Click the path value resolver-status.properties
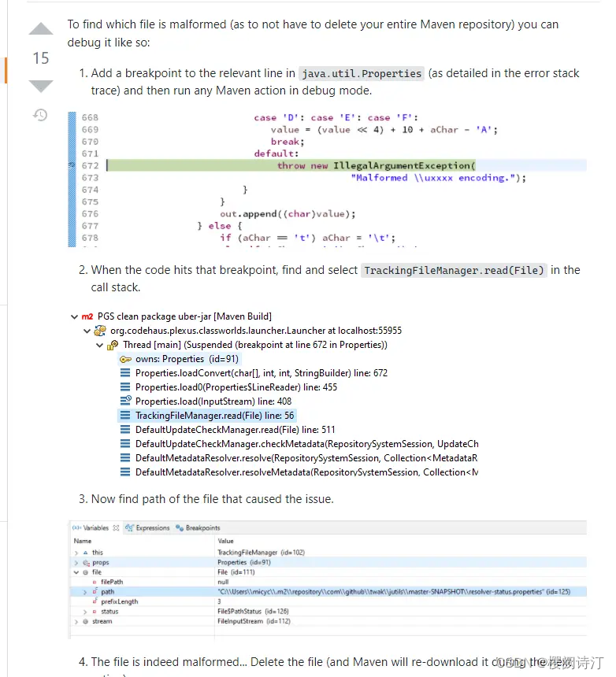Image resolution: width=616 pixels, height=677 pixels. point(394,592)
